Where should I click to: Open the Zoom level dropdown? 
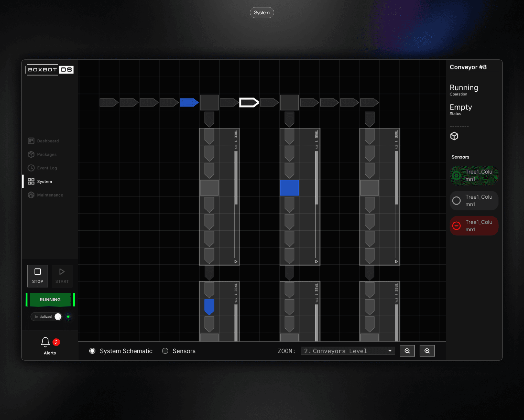click(348, 351)
